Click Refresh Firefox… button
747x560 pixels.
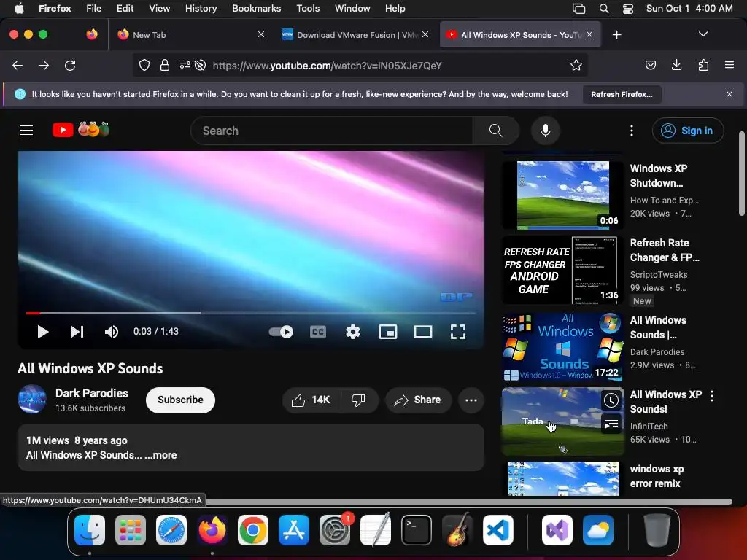coord(622,94)
